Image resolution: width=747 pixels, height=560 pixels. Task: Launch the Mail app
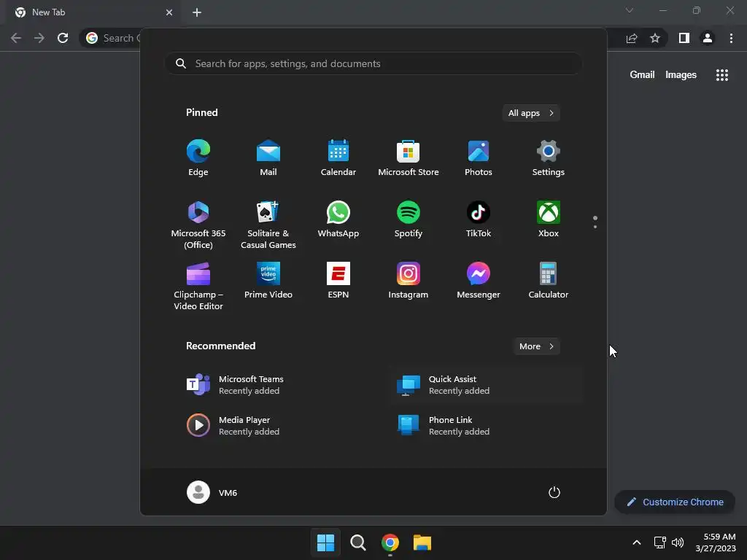click(268, 157)
